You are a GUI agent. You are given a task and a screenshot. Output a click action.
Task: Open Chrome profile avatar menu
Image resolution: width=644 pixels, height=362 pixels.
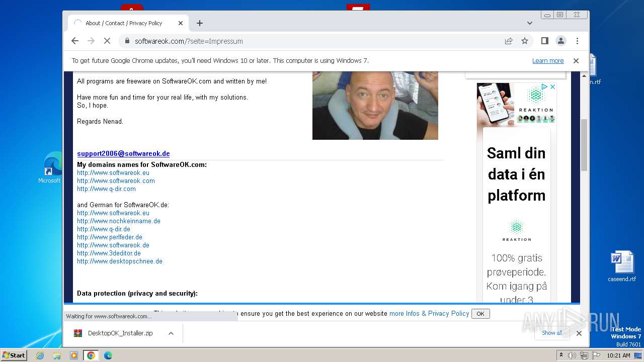[x=560, y=41]
